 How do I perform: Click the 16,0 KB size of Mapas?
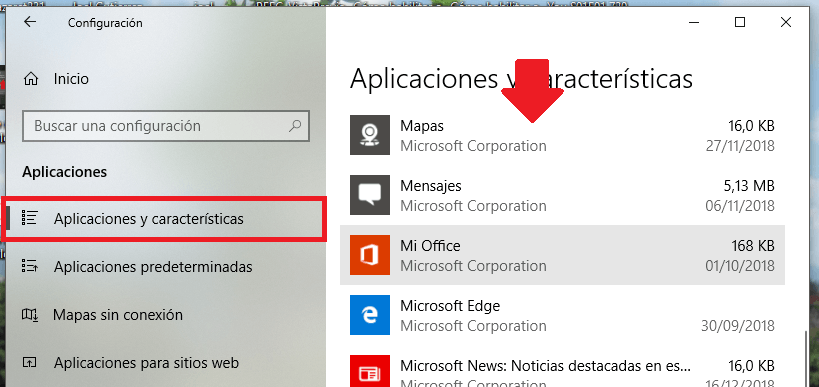coord(751,125)
